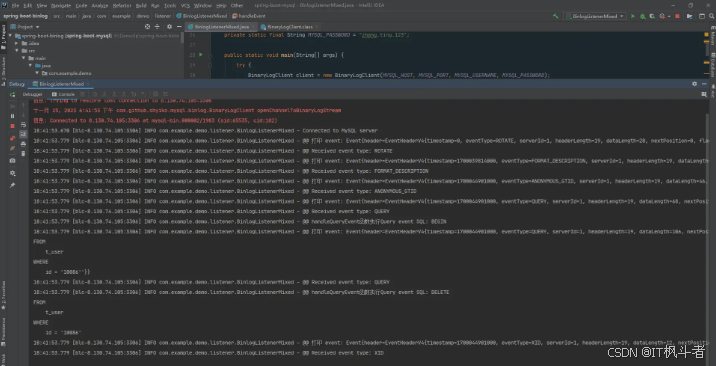The width and height of the screenshot is (716, 366).
Task: Open dropdown arrow next to profiler icon
Action: click(669, 16)
